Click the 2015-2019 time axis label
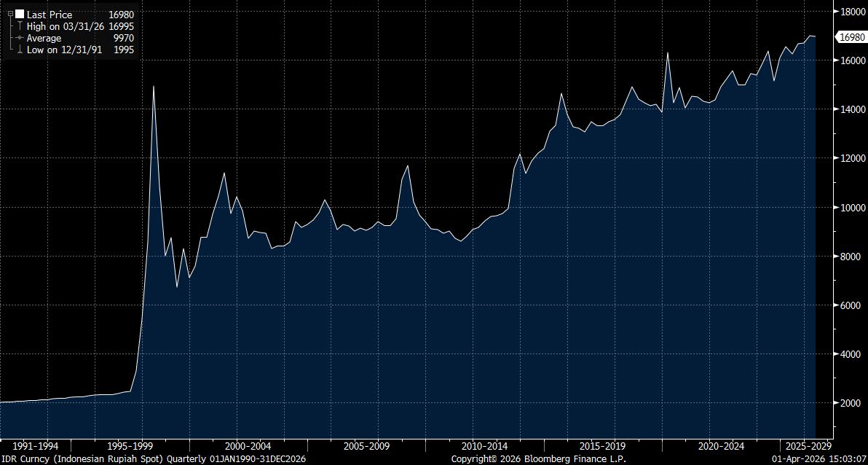Viewport: 868px width, 465px height. coord(603,445)
